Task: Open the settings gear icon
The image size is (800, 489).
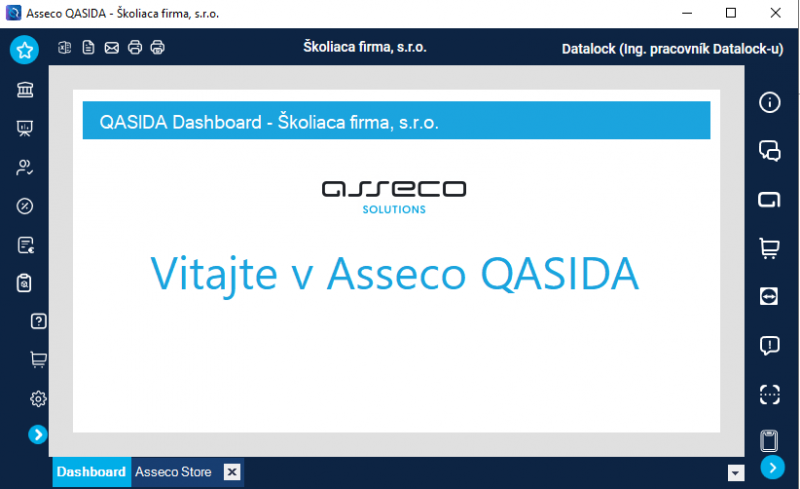Action: (x=38, y=399)
